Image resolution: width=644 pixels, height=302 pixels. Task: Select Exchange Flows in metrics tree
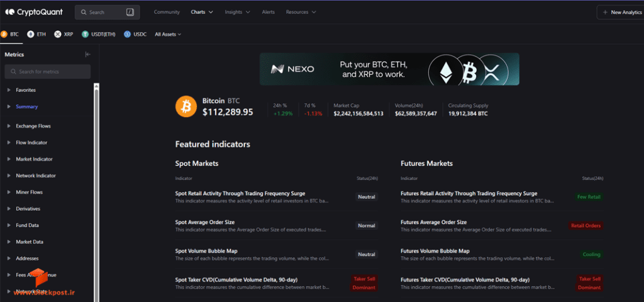point(33,126)
